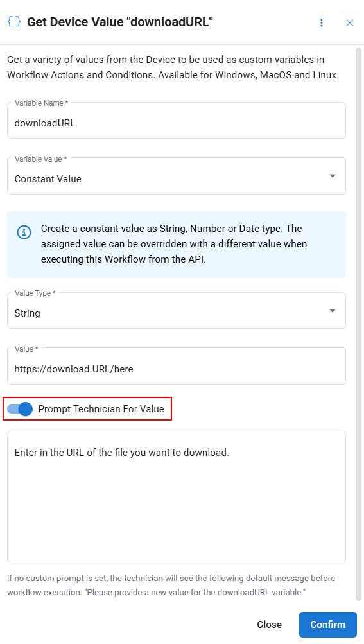Screen dimensions: 364x644
Task: Click the Prompt Technician For Value label
Action: click(101, 408)
